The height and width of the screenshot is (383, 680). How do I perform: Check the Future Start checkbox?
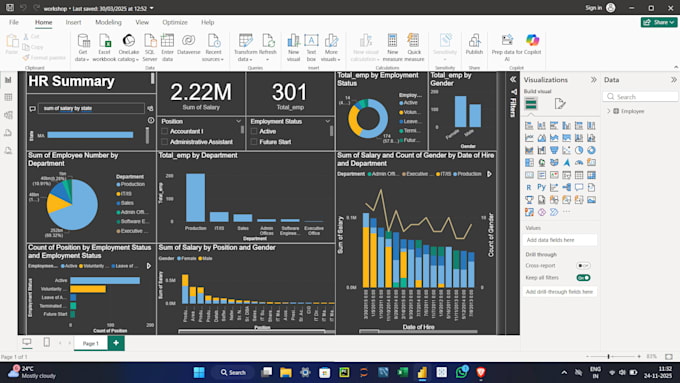pos(254,142)
